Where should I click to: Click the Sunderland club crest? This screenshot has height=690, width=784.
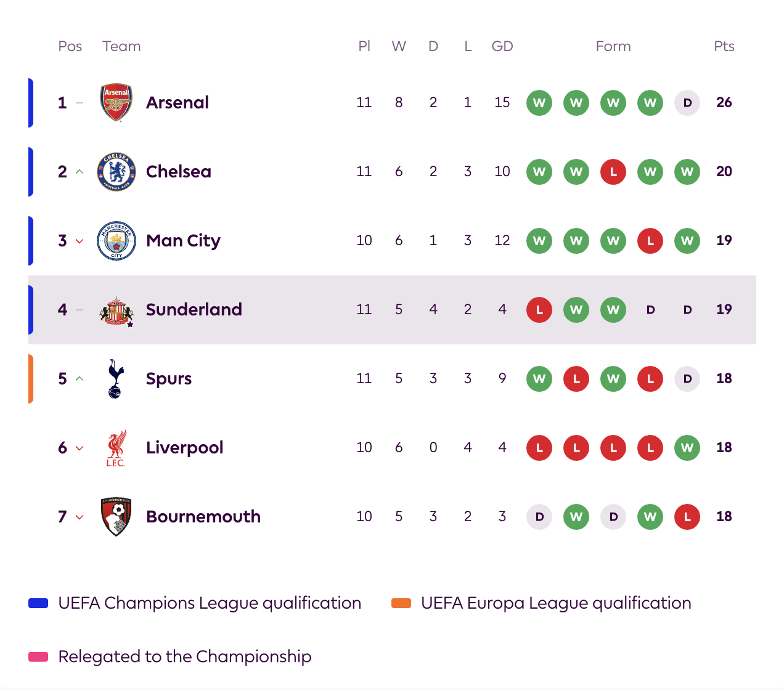[x=116, y=310]
